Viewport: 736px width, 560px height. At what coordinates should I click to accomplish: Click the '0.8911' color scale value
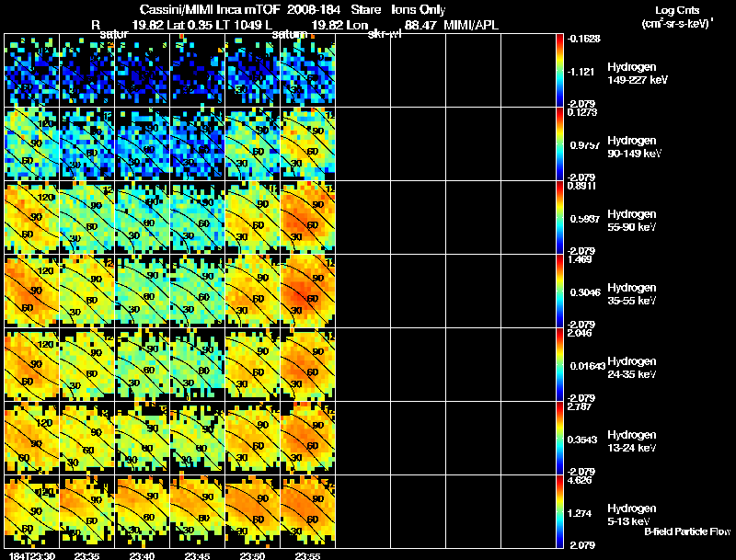pos(582,186)
